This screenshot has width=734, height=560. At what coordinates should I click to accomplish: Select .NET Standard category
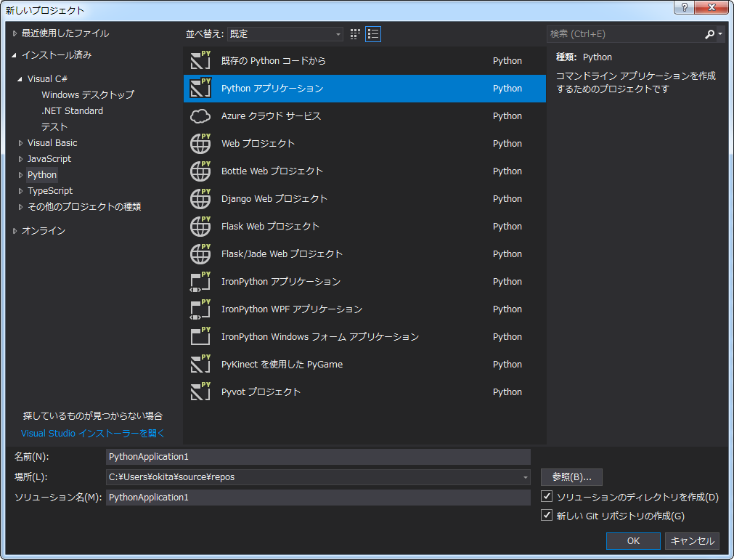tap(72, 111)
